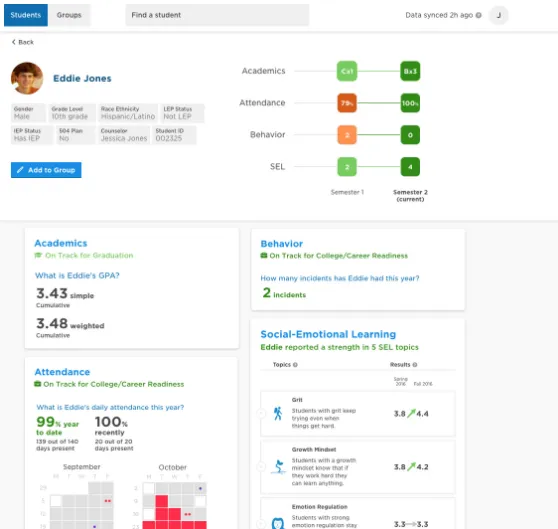Click the data synced info icon
558x529 pixels.
coord(479,15)
